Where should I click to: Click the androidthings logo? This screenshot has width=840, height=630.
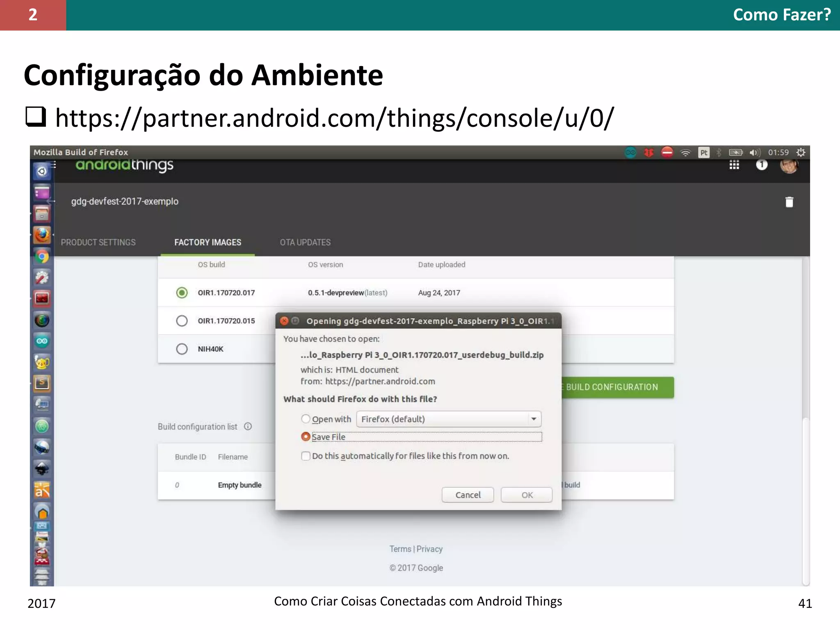[124, 165]
